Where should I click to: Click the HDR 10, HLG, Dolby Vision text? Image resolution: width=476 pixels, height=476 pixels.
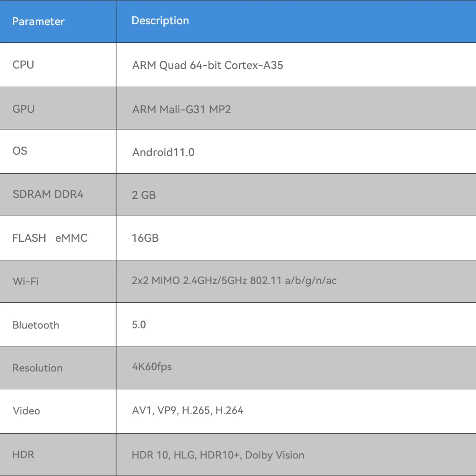(x=218, y=455)
